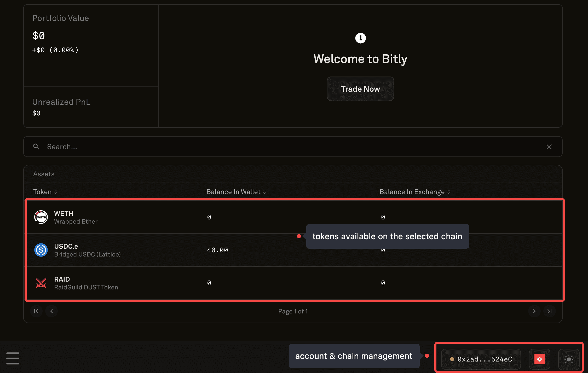Image resolution: width=588 pixels, height=373 pixels.
Task: Open the hamburger menu icon
Action: click(x=13, y=358)
